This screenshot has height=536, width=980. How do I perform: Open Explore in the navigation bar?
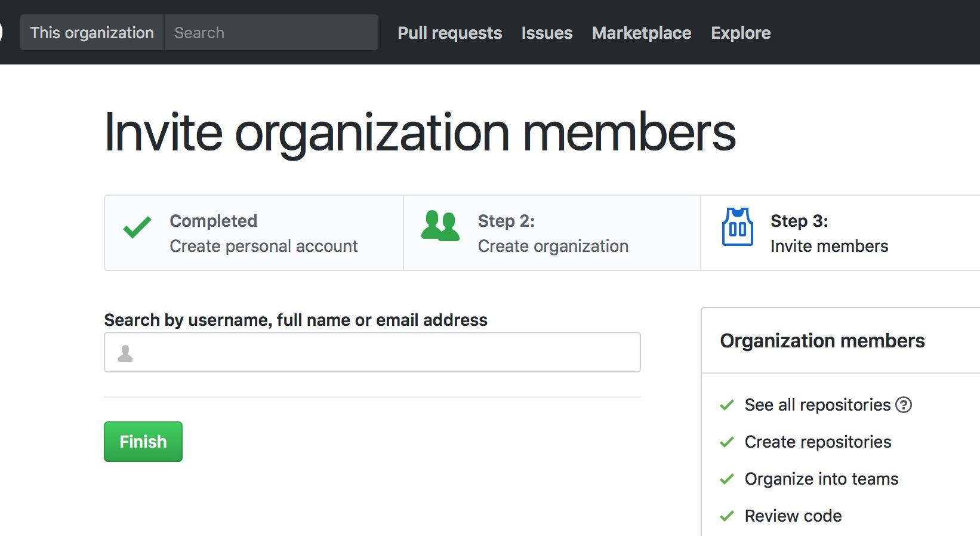click(x=741, y=33)
